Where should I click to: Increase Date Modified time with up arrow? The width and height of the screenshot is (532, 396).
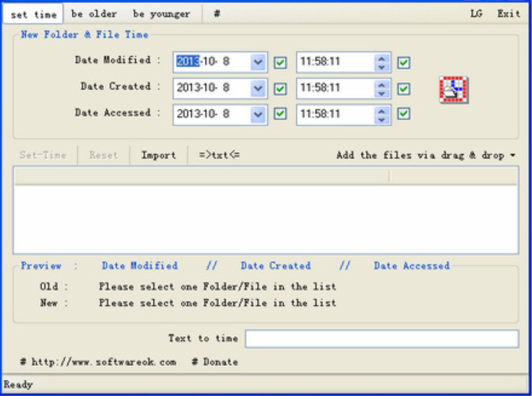click(382, 59)
